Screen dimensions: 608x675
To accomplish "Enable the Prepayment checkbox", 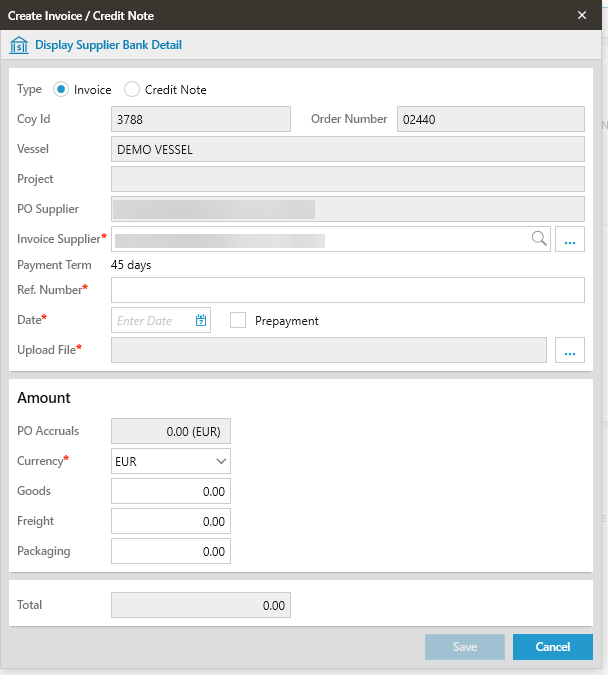I will pos(238,321).
